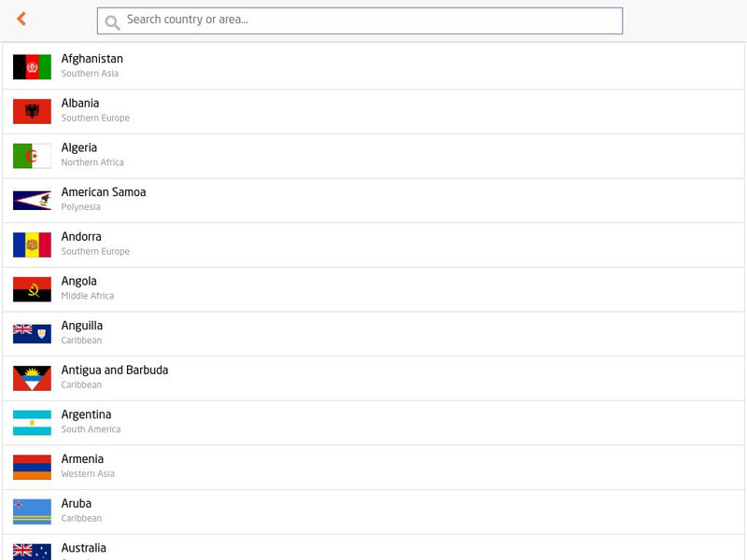
Task: Click the Antigua and Barbuda flag
Action: pyautogui.click(x=32, y=378)
